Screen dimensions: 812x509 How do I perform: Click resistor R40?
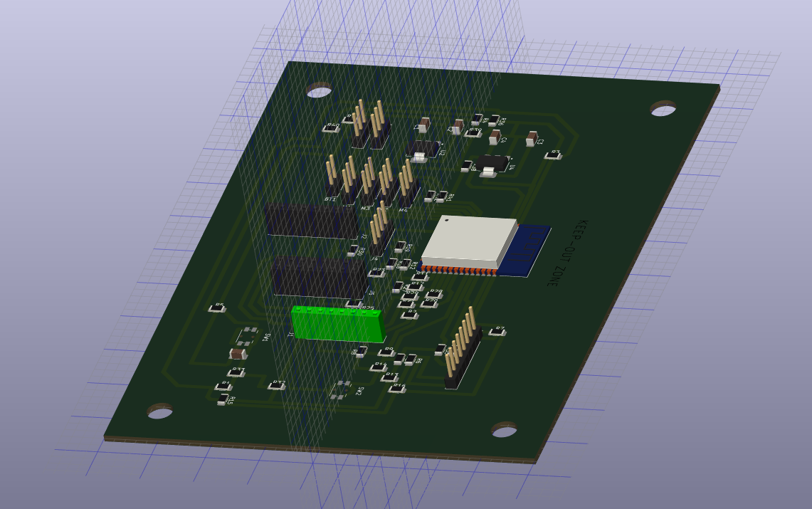330,127
